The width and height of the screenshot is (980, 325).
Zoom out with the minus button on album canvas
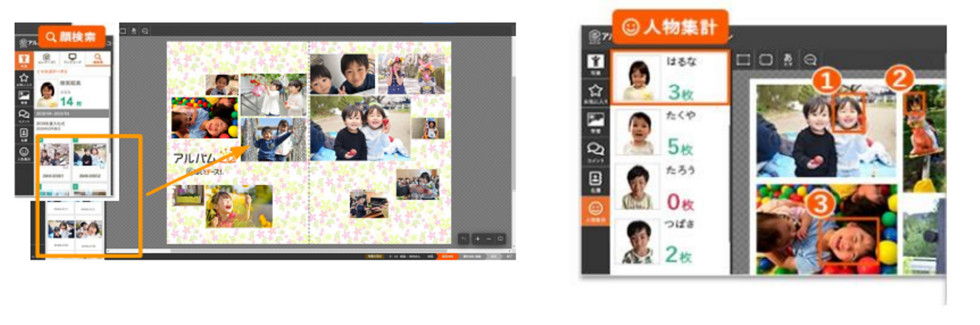click(x=489, y=239)
